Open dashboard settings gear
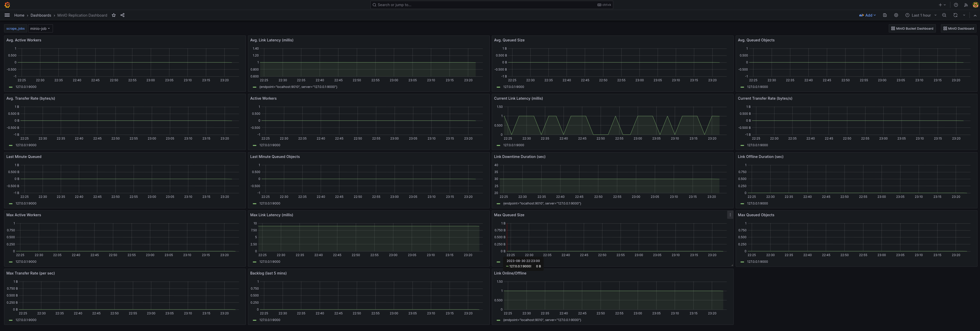Viewport: 980px width, 331px height. (x=896, y=15)
